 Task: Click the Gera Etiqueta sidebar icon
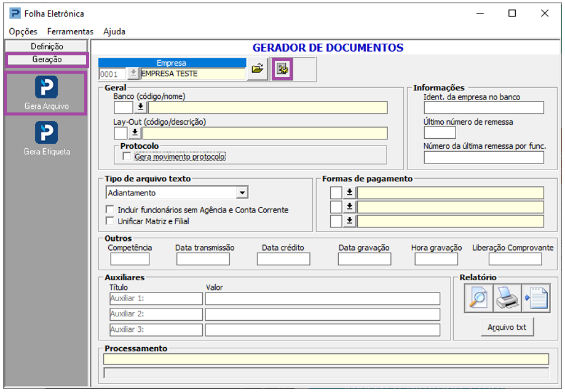[x=46, y=133]
